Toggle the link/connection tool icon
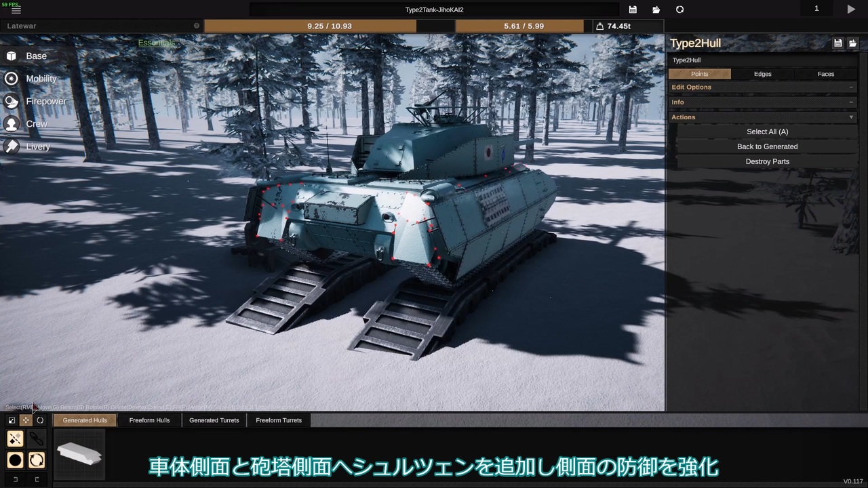The image size is (868, 488). (x=37, y=439)
